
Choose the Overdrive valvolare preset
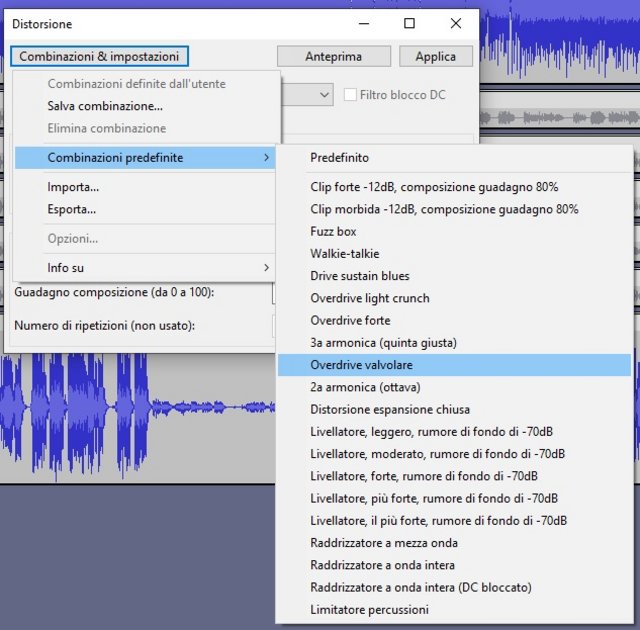[361, 365]
